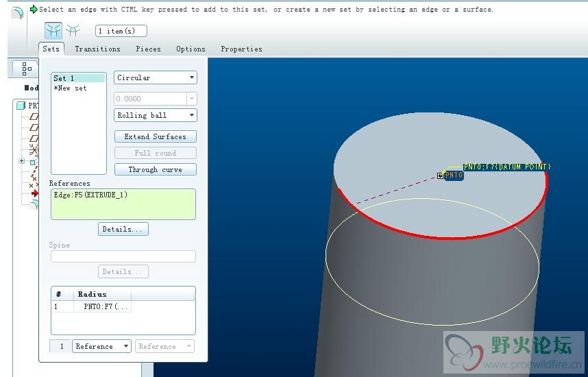The width and height of the screenshot is (588, 377).
Task: Click the Through curve button
Action: tap(156, 169)
